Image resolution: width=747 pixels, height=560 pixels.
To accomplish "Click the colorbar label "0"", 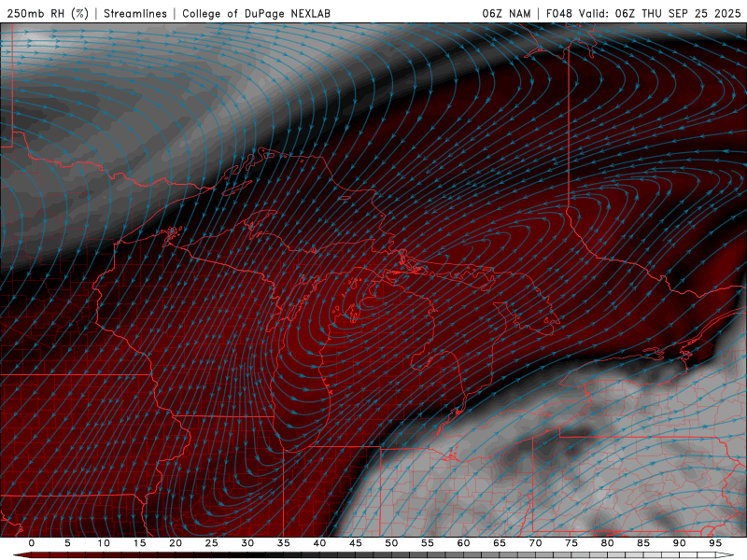I will click(x=32, y=543).
